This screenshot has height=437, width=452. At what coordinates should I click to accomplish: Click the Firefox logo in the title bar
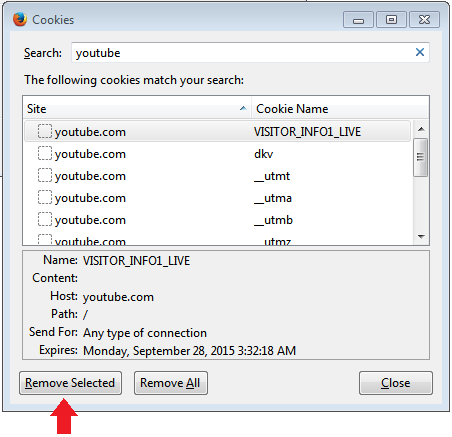(20, 19)
